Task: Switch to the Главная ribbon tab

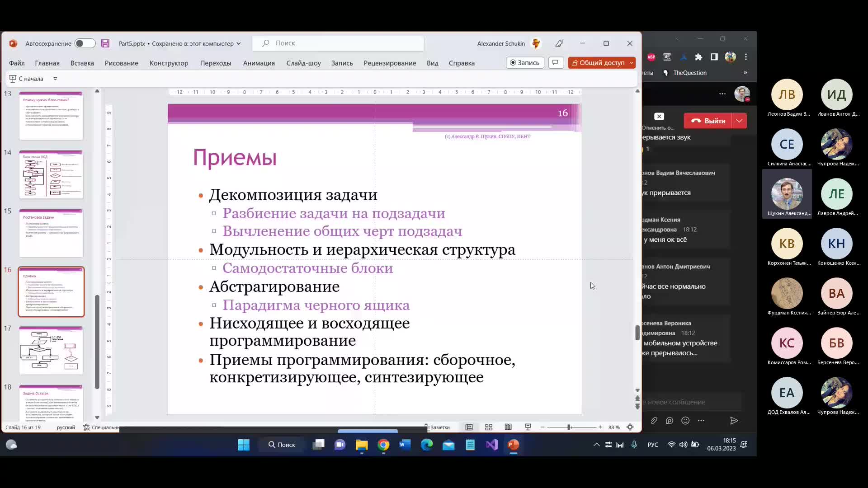Action: coord(47,63)
